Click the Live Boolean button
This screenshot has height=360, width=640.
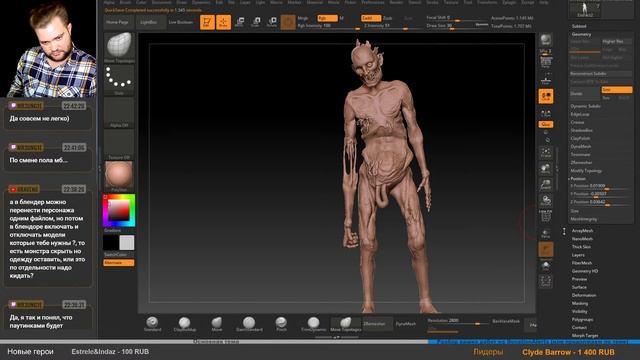click(x=180, y=22)
